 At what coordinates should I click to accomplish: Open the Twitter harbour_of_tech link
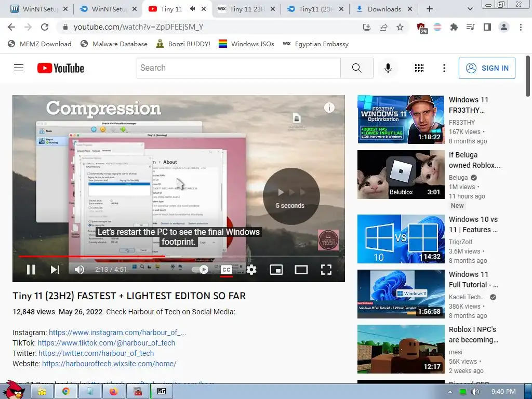(x=96, y=353)
